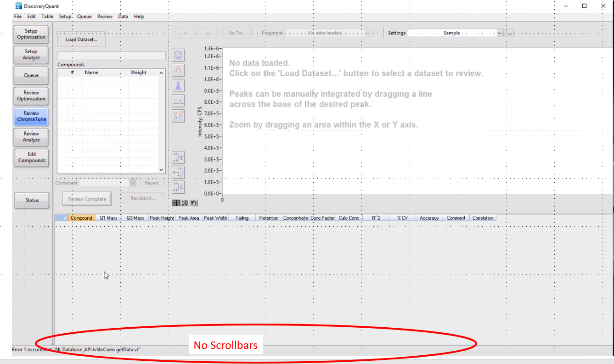Open the Queue menu
Screen dimensions: 614x364
[84, 17]
